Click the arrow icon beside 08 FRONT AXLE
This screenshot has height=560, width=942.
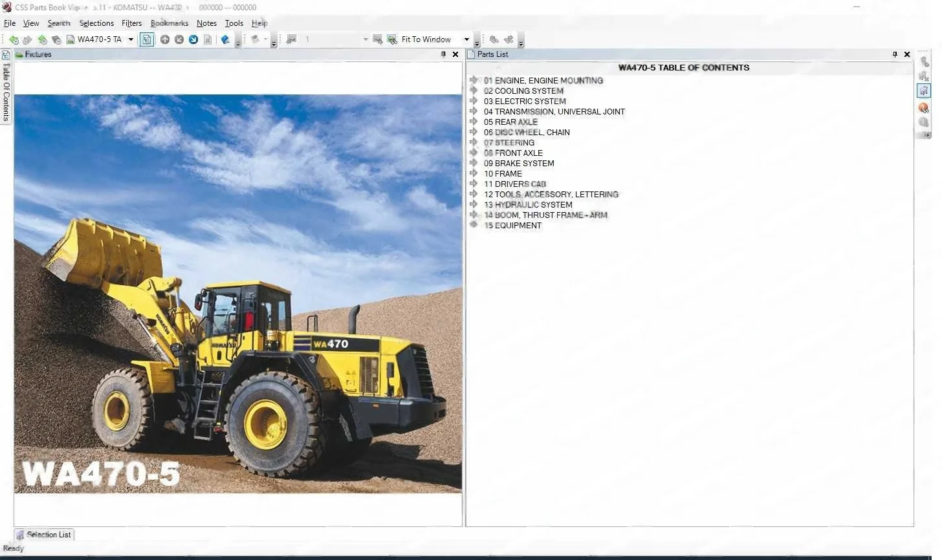(x=474, y=153)
